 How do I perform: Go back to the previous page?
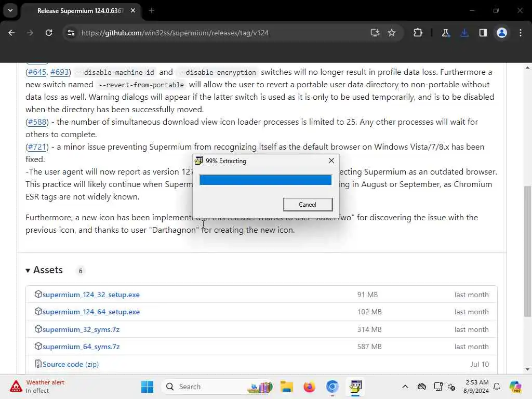11,33
